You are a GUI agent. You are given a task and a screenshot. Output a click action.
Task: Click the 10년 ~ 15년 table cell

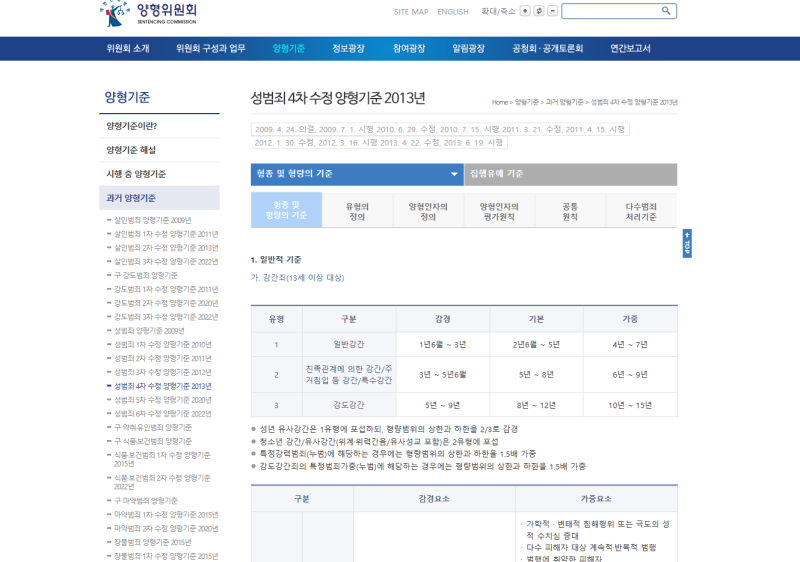click(x=630, y=405)
